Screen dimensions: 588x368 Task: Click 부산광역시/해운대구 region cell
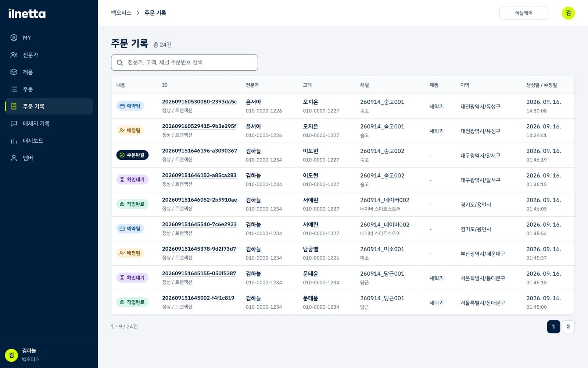coord(483,254)
